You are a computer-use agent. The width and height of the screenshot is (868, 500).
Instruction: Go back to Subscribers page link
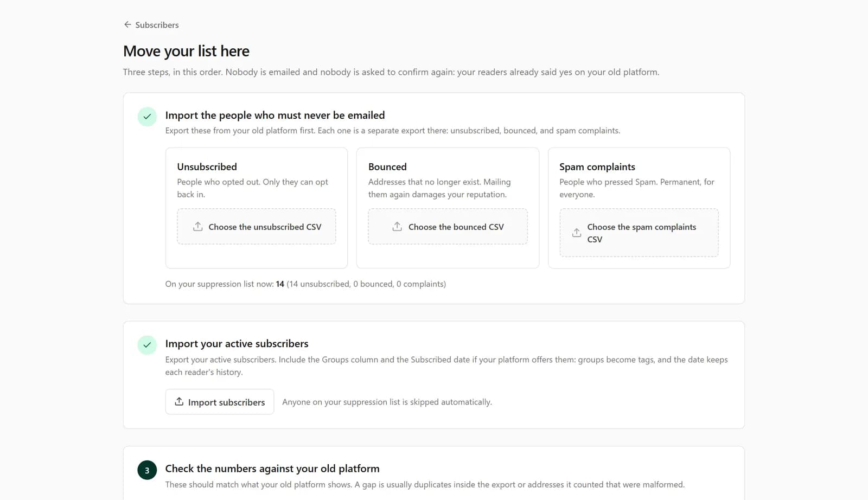(151, 24)
